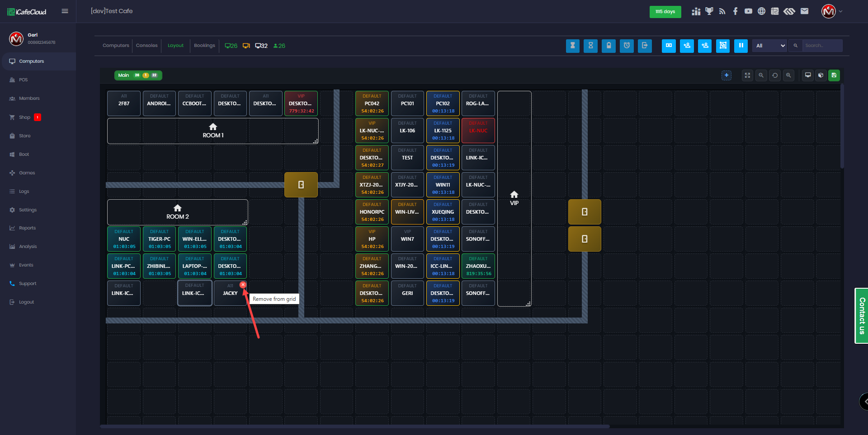Image resolution: width=868 pixels, height=435 pixels.
Task: Click the trophy icon in the top bar
Action: tap(709, 11)
